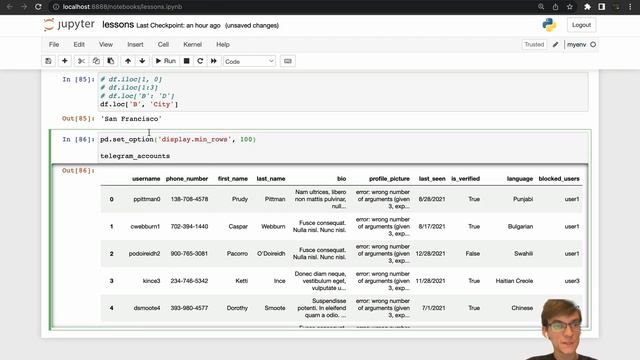
Task: Insert a cell below with plus icon
Action: 64,61
